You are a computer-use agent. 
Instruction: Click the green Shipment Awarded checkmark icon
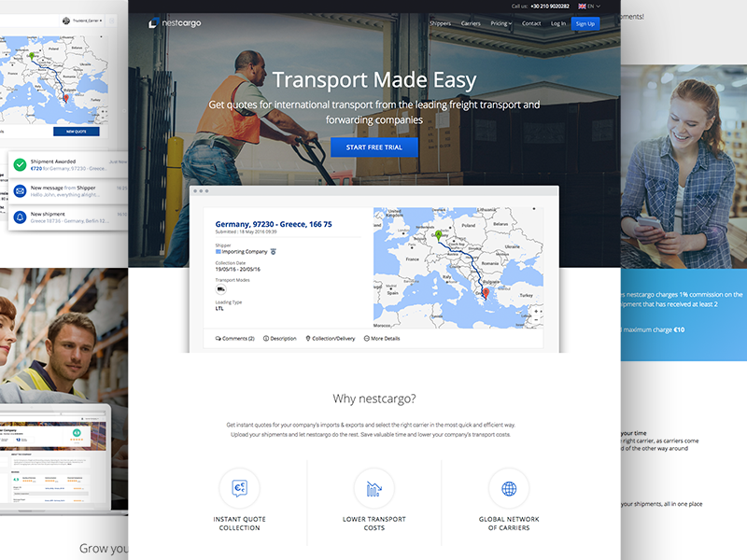pyautogui.click(x=20, y=165)
